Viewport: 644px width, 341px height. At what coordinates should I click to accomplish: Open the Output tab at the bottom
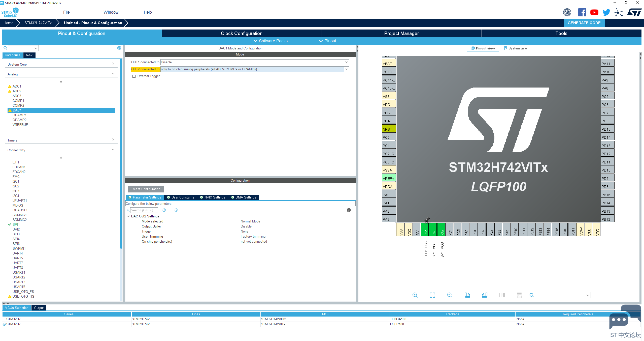(39, 308)
